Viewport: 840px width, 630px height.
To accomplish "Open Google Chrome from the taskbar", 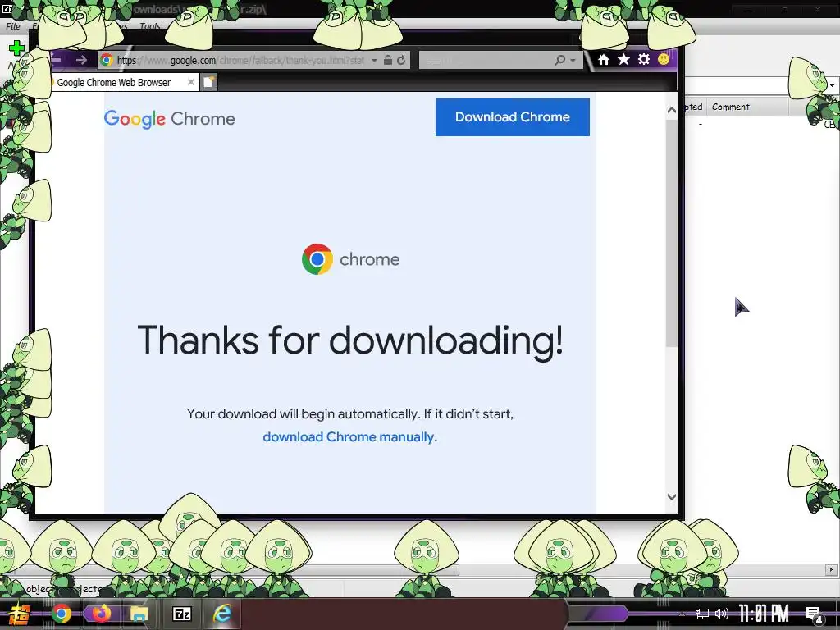I will [62, 614].
